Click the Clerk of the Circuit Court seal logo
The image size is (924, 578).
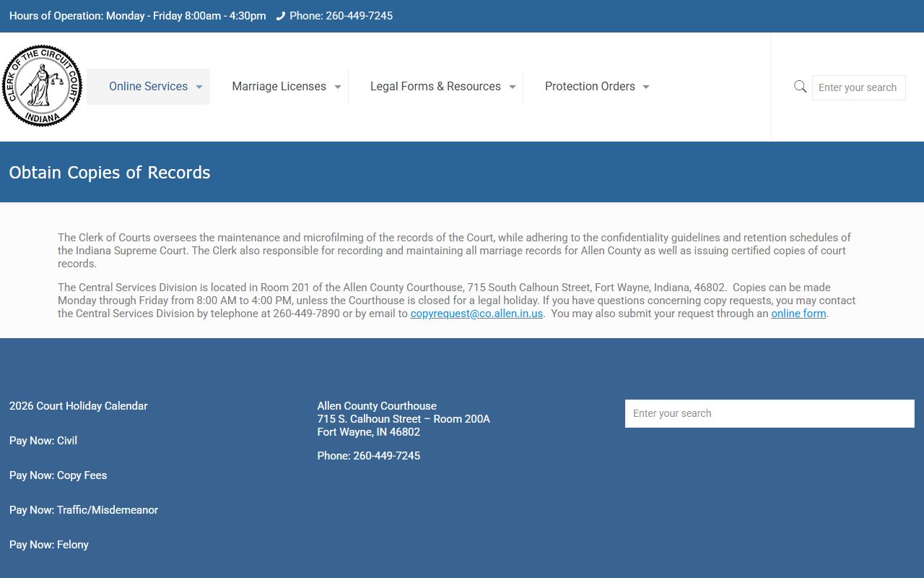42,86
